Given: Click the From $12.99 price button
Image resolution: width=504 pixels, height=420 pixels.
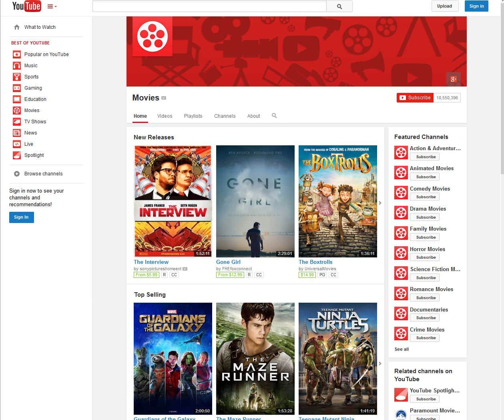Looking at the screenshot, I should (x=230, y=275).
